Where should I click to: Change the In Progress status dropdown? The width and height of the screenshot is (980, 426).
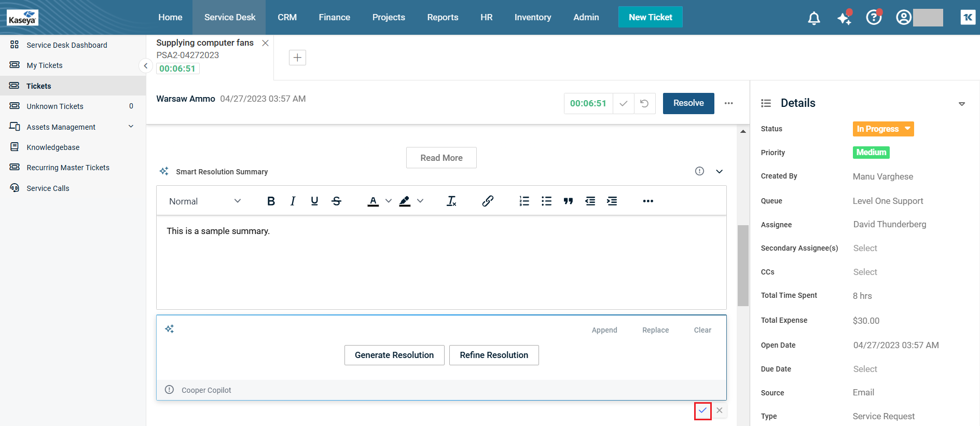click(883, 129)
